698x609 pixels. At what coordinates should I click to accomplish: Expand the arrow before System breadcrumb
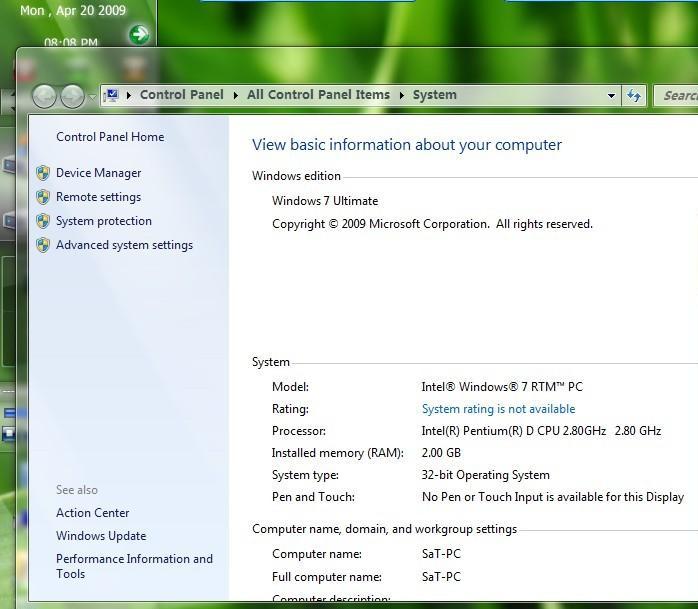click(402, 95)
